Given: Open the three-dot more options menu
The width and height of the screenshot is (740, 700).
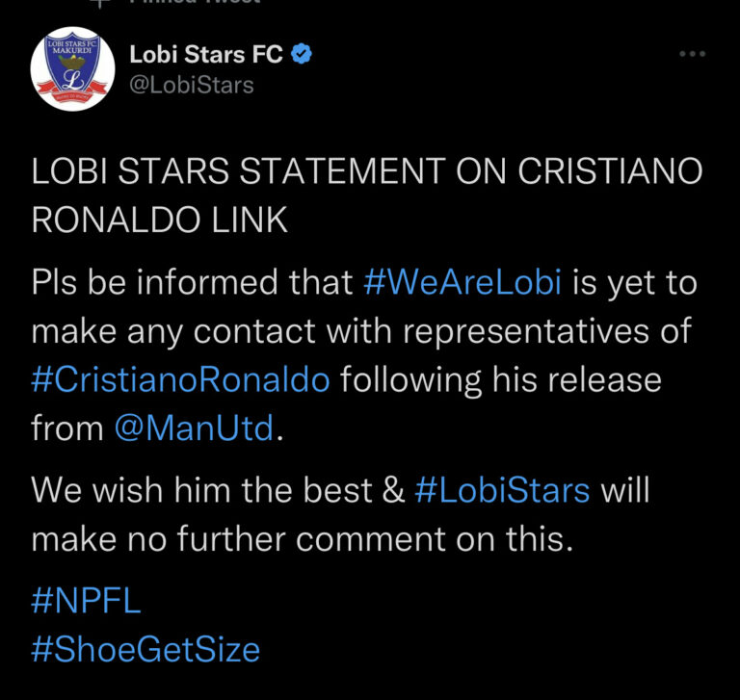Looking at the screenshot, I should [x=693, y=54].
